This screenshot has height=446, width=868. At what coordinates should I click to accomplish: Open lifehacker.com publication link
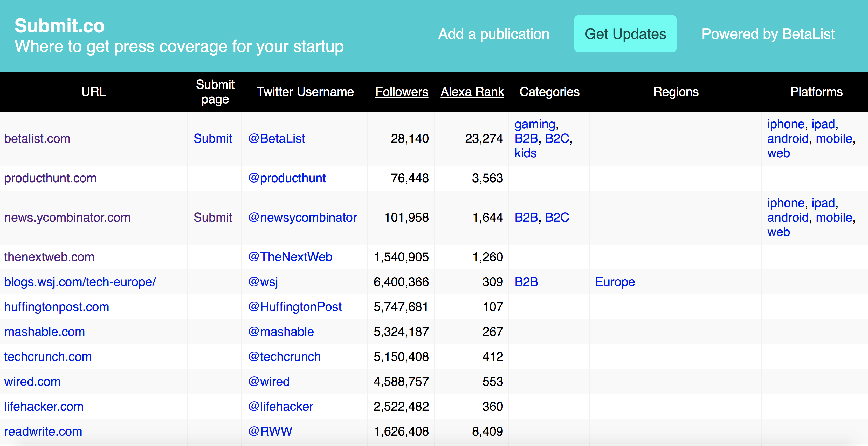pyautogui.click(x=44, y=407)
